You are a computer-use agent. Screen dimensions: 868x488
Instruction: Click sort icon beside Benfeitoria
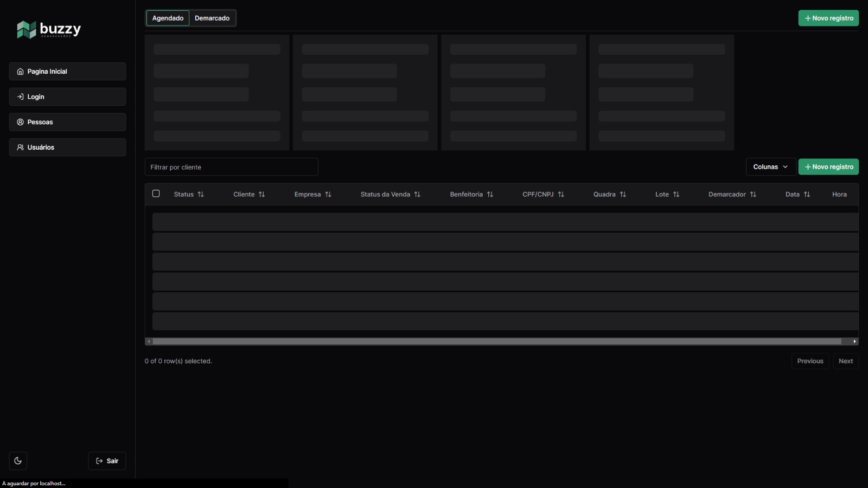click(x=490, y=195)
